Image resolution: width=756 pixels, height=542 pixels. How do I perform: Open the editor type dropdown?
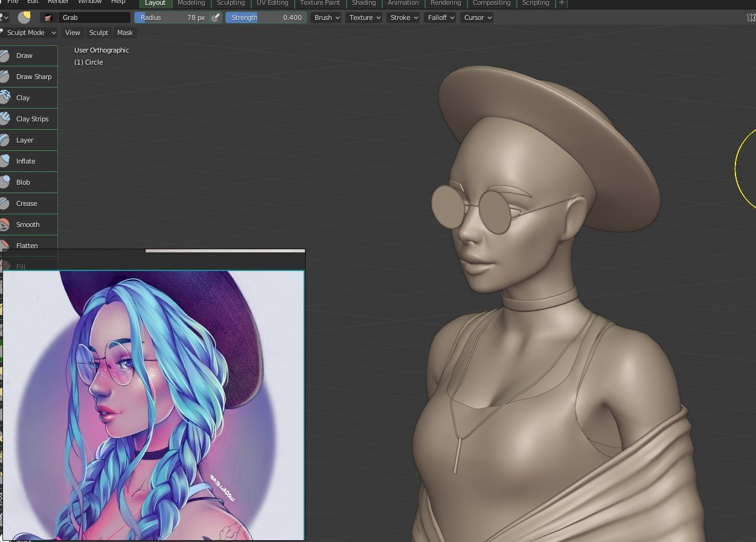[4, 18]
